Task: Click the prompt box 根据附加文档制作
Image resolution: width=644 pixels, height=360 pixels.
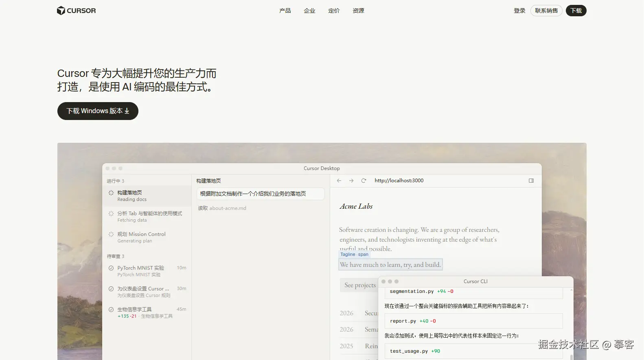Action: pos(261,194)
